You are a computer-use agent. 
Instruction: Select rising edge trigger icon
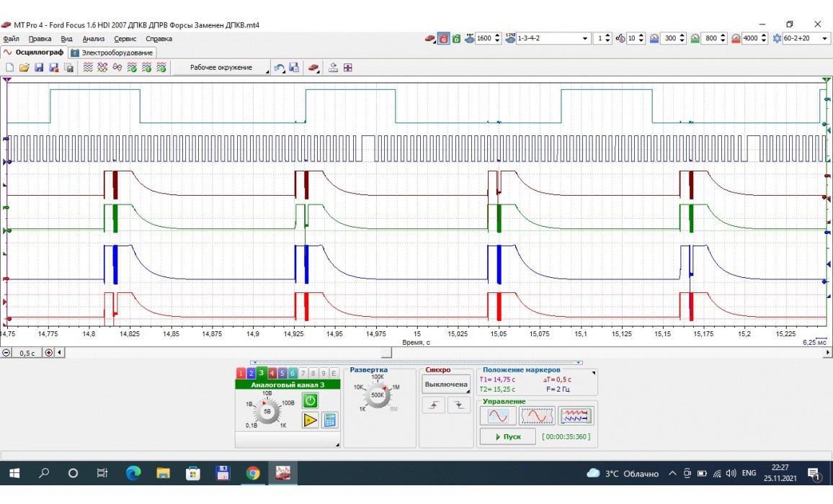(x=433, y=406)
